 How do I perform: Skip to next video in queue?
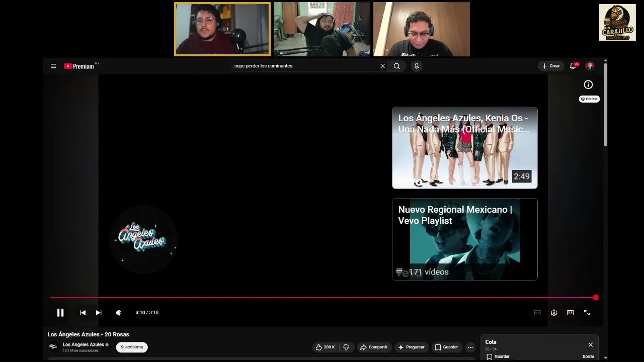click(99, 313)
